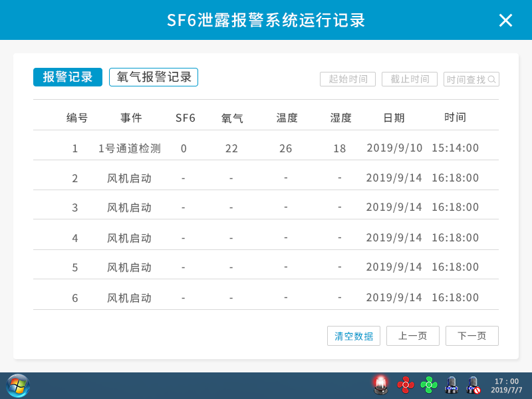Click row number 5 in 编号 column

[x=75, y=267]
